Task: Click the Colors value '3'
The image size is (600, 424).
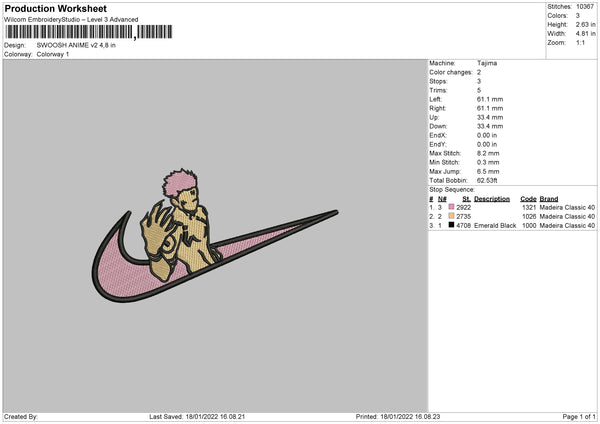Action: coord(578,16)
